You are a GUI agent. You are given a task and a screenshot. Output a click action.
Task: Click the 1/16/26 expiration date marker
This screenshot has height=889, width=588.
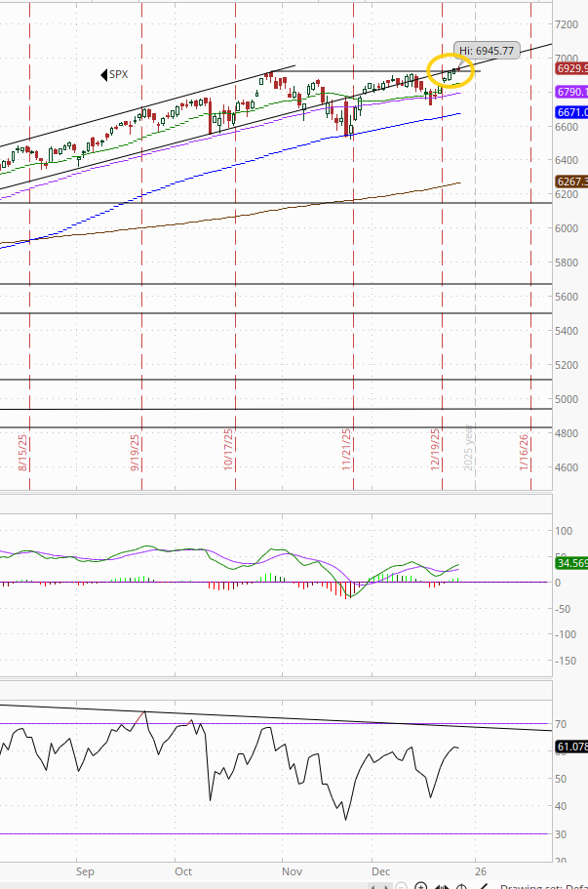(x=524, y=453)
